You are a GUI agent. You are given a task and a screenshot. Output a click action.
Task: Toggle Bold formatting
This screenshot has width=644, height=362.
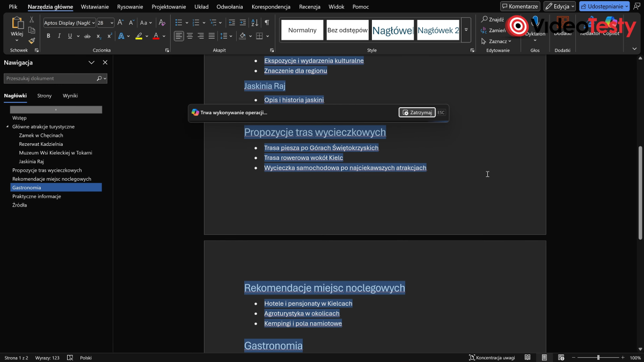[48, 36]
